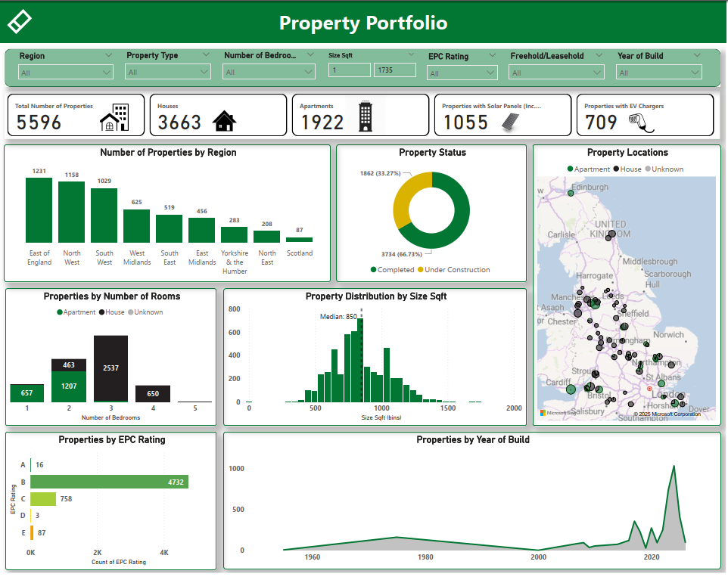
Task: Collapse the Size Sqft slicer header chevron
Action: [x=411, y=54]
